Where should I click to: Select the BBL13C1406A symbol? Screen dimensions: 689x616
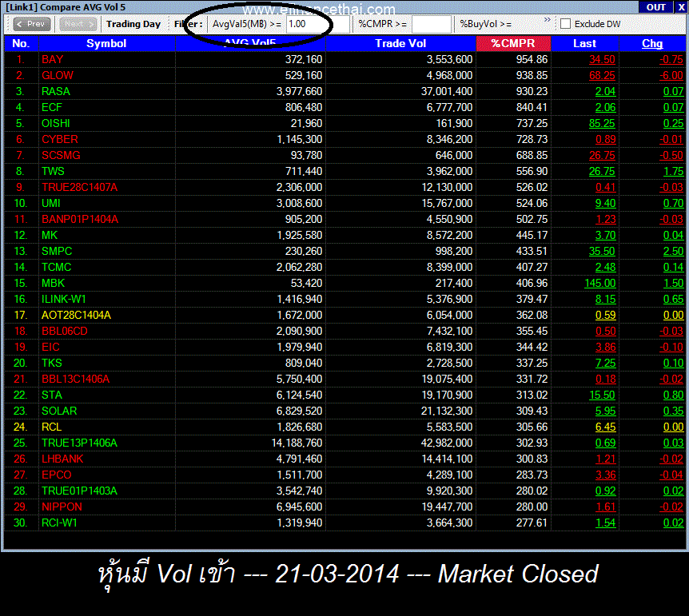[x=76, y=379]
